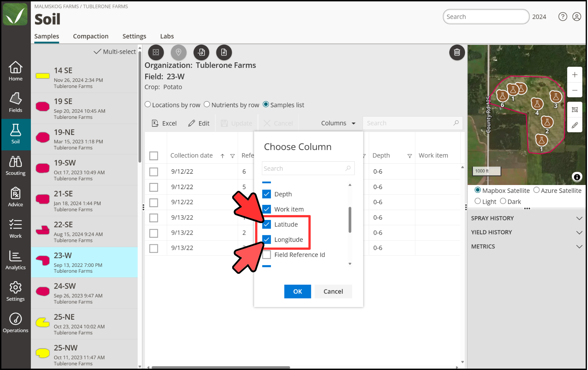Click the add location pin icon
This screenshot has width=588, height=370.
[x=178, y=52]
